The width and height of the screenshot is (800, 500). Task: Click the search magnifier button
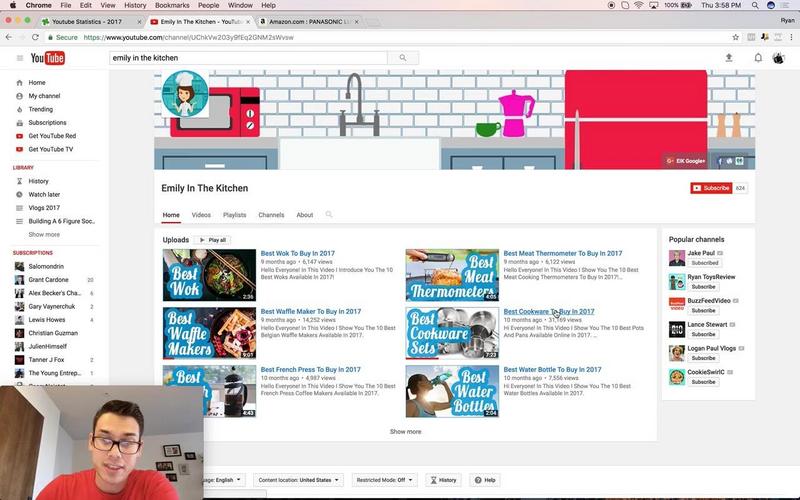pos(403,58)
